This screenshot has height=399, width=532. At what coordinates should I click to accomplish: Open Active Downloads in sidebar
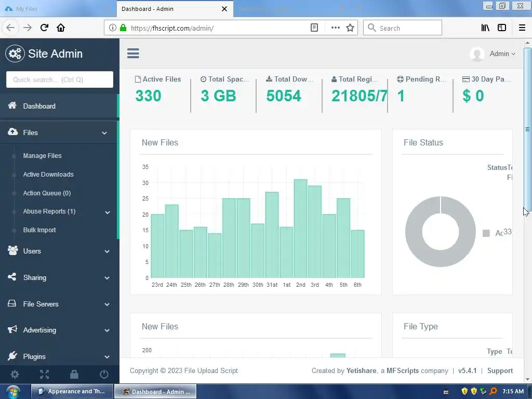click(x=48, y=175)
